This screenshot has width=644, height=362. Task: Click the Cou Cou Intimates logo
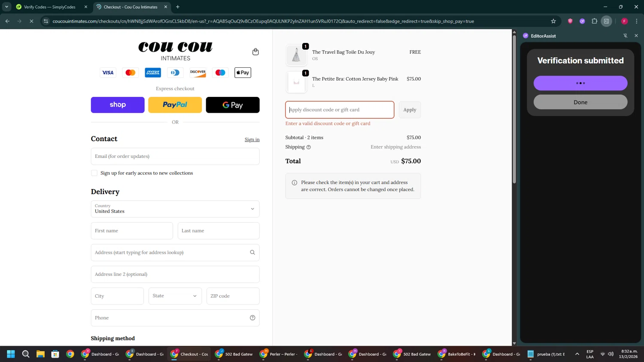point(175,51)
